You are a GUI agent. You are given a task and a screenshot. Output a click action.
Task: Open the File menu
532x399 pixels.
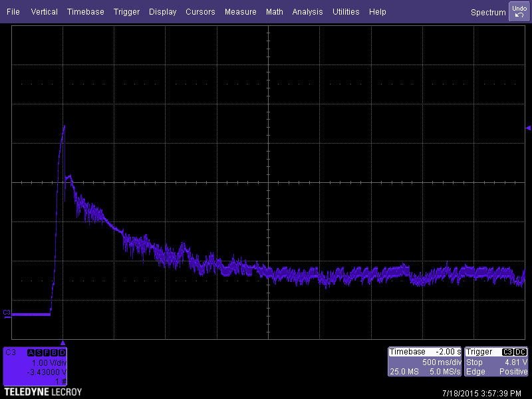[13, 12]
